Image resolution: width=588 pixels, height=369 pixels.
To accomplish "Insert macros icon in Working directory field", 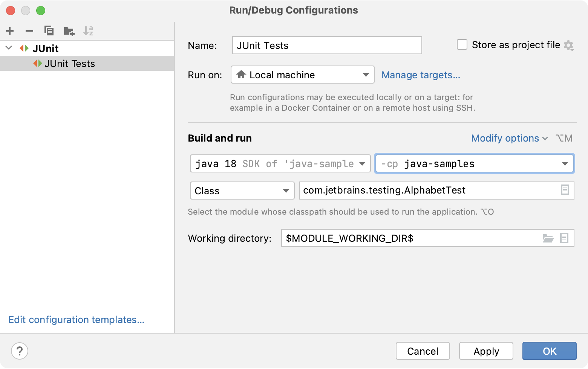I will click(x=564, y=238).
